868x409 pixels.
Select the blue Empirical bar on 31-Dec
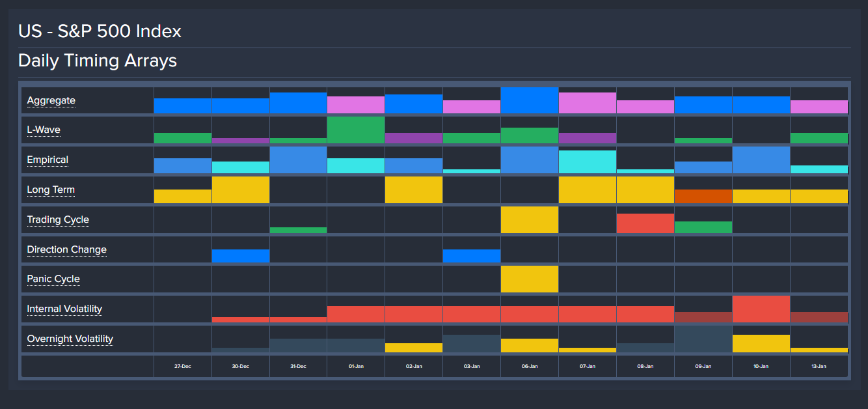pyautogui.click(x=298, y=160)
